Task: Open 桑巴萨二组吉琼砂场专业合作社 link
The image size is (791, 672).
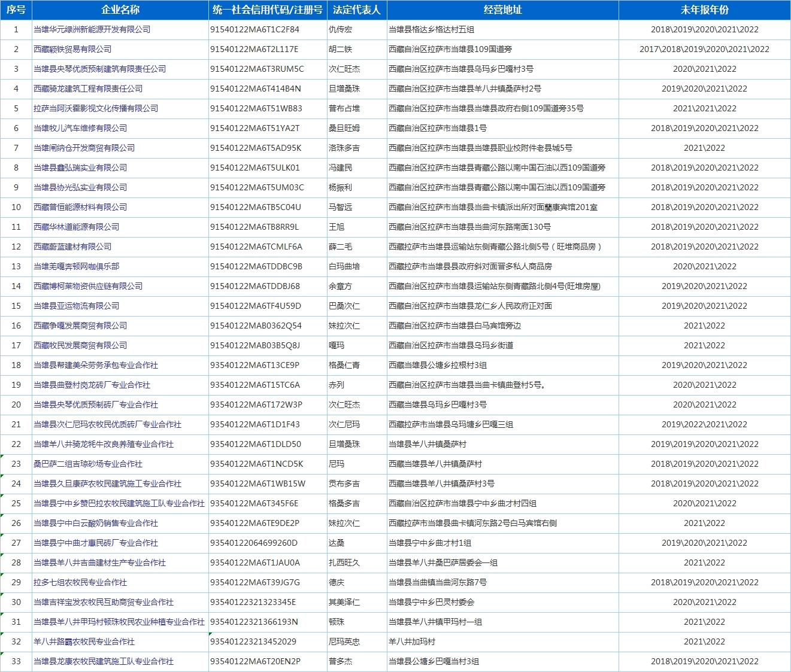Action: 88,464
